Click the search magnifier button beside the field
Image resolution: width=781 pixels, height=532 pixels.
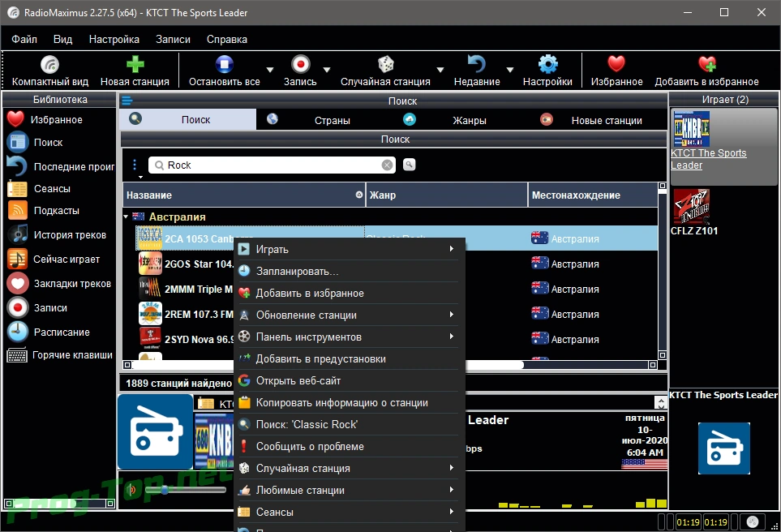(x=409, y=165)
